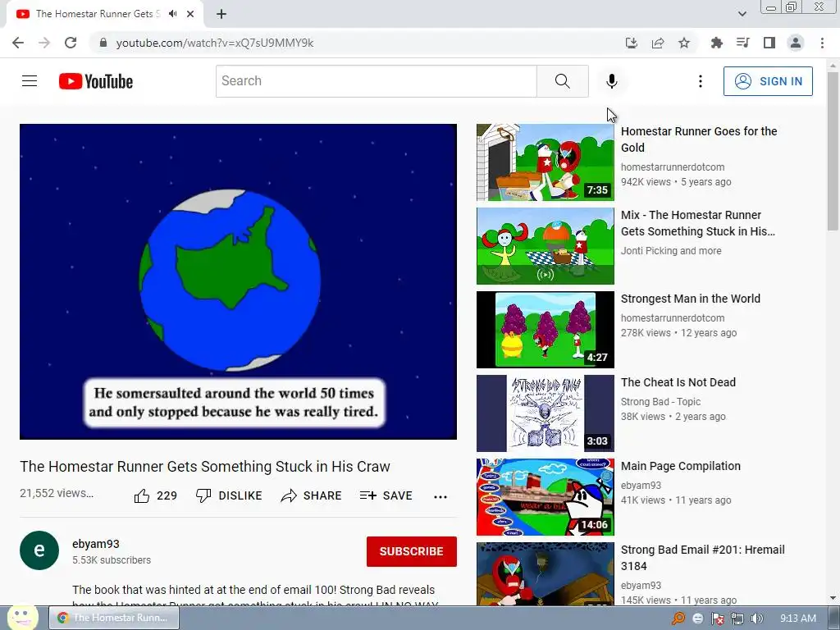Image resolution: width=840 pixels, height=630 pixels.
Task: Save the video to a playlist
Action: coord(386,495)
